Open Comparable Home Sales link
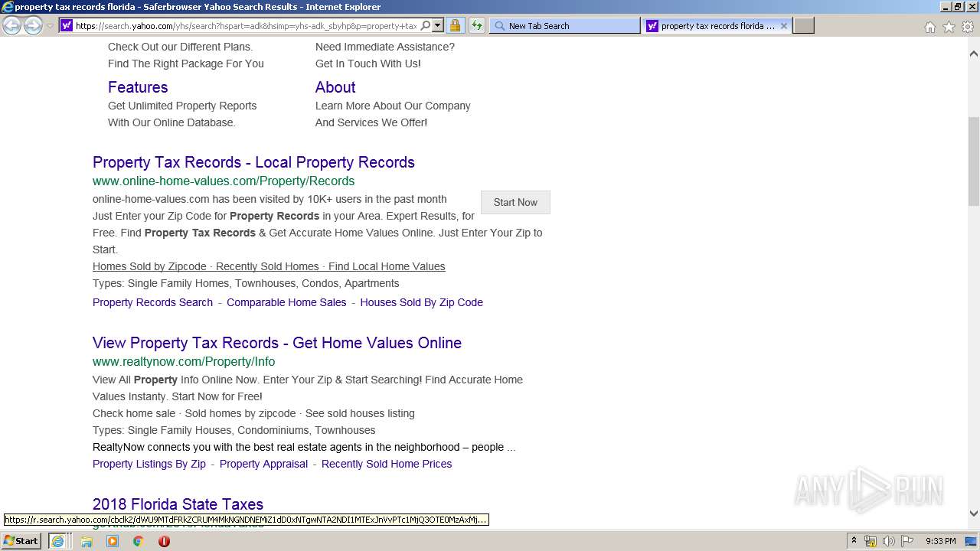 286,302
